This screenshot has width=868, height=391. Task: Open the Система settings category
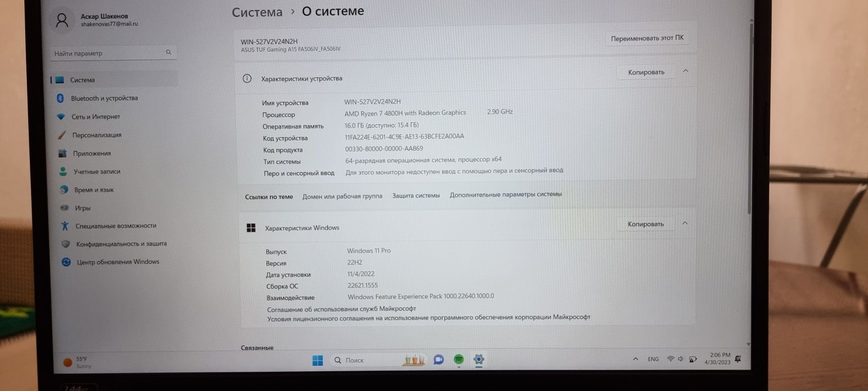pos(114,80)
